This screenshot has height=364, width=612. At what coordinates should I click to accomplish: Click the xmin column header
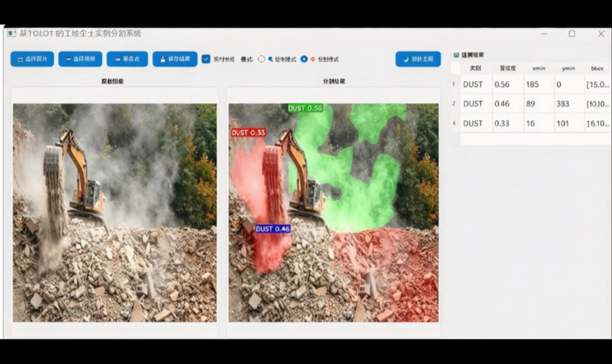[x=538, y=68]
